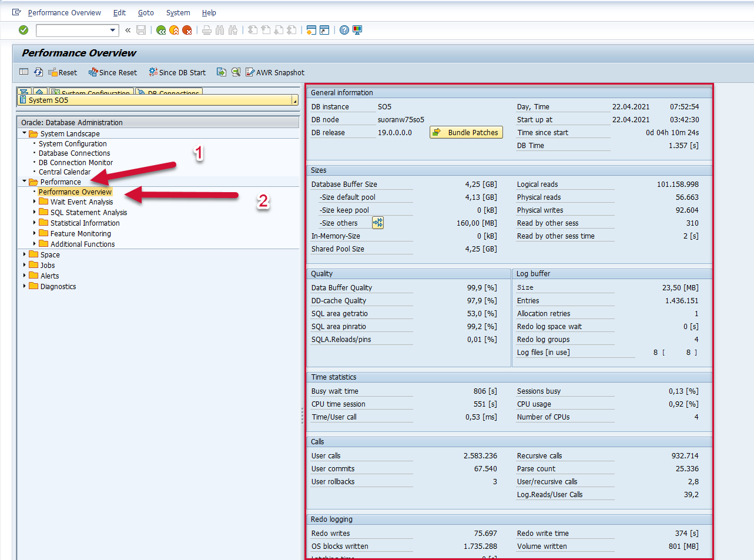
Task: Click the Customize Local Layout monitor icon
Action: (357, 30)
